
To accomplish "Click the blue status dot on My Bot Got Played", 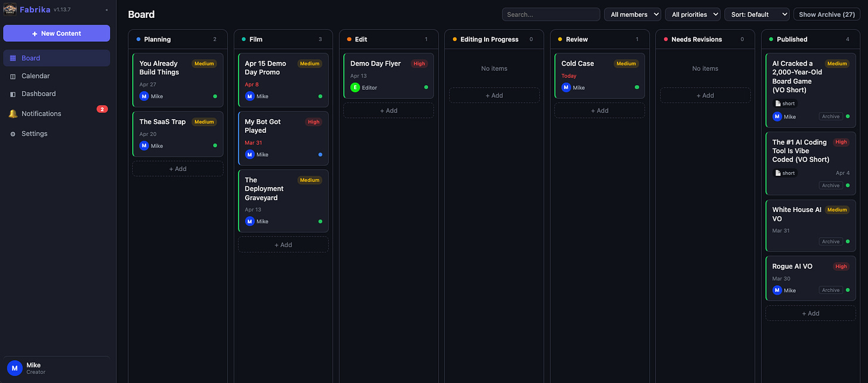I will coord(320,154).
